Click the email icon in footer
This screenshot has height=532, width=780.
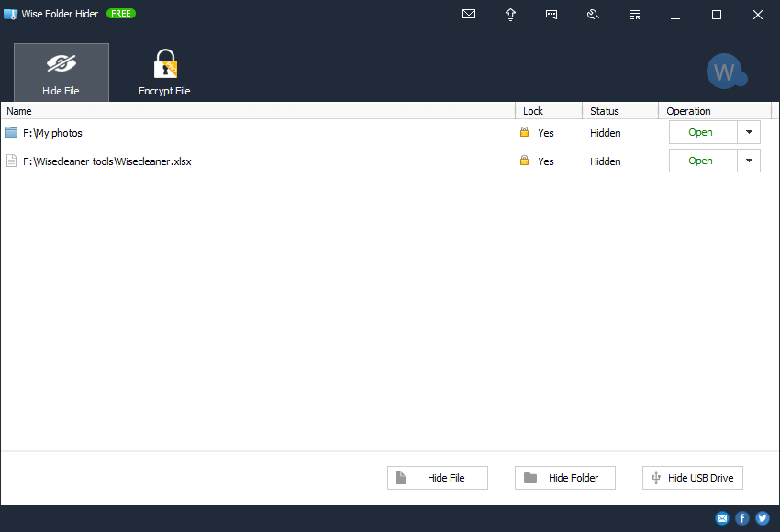tap(722, 518)
